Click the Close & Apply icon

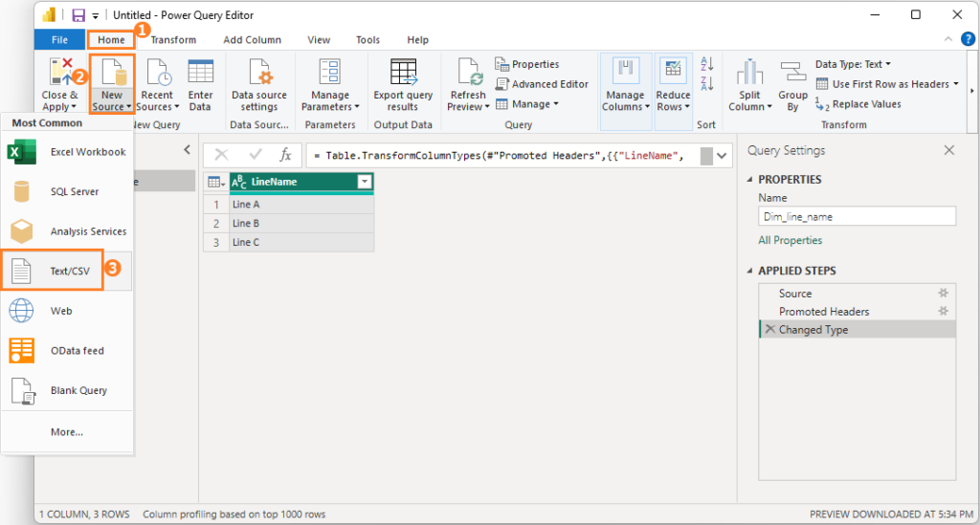point(61,73)
